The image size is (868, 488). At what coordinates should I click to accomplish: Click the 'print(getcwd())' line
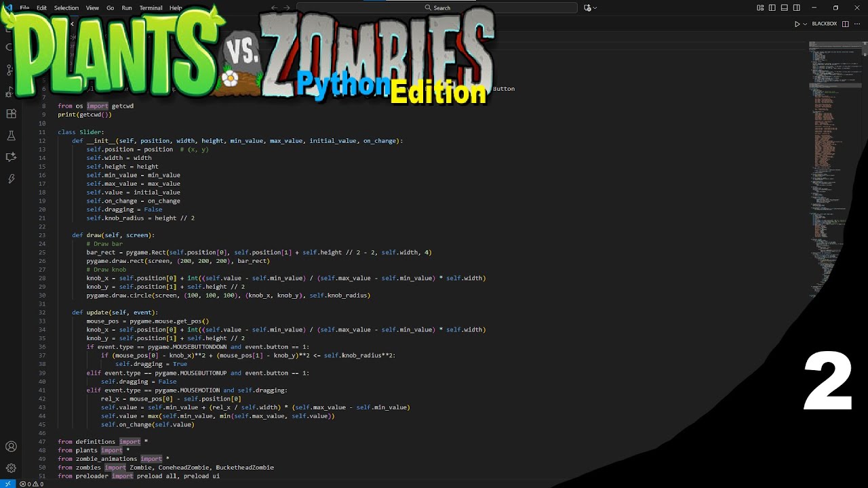click(85, 115)
